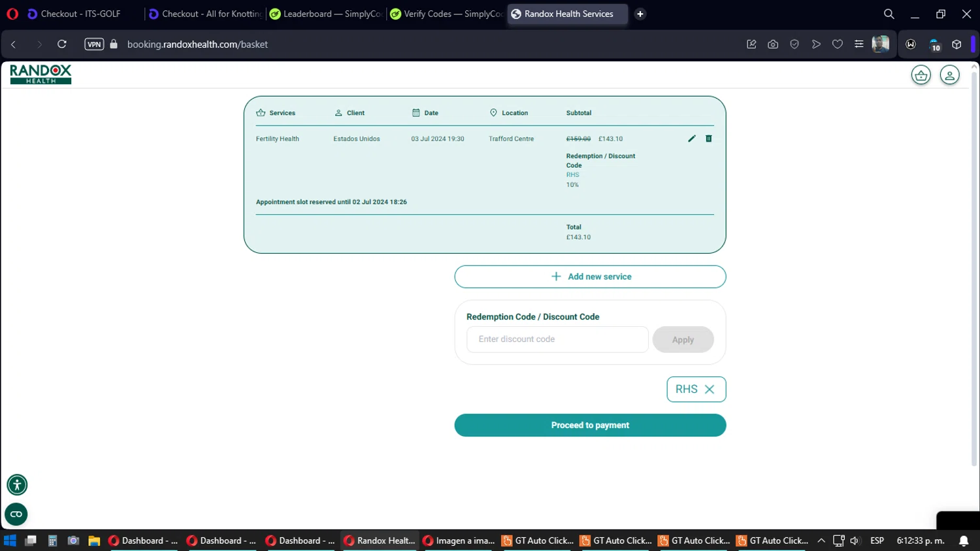Click the page vertical scrollbar
Image resolution: width=980 pixels, height=551 pixels.
point(974,268)
